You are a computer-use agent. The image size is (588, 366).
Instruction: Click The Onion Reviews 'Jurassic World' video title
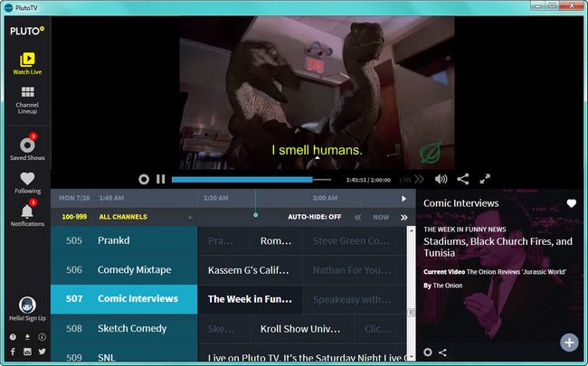[517, 272]
